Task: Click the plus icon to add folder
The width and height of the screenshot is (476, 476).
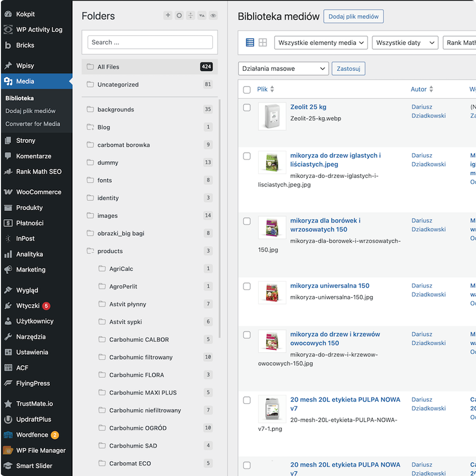Action: click(168, 16)
